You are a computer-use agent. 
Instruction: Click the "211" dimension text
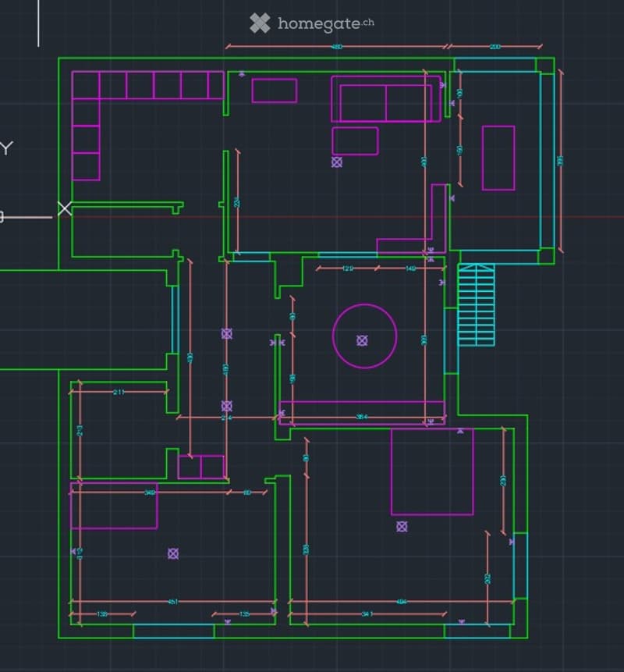(x=119, y=392)
